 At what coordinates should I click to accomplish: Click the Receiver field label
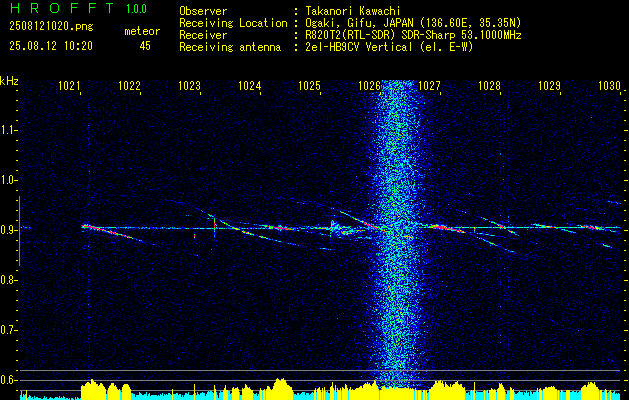click(203, 35)
